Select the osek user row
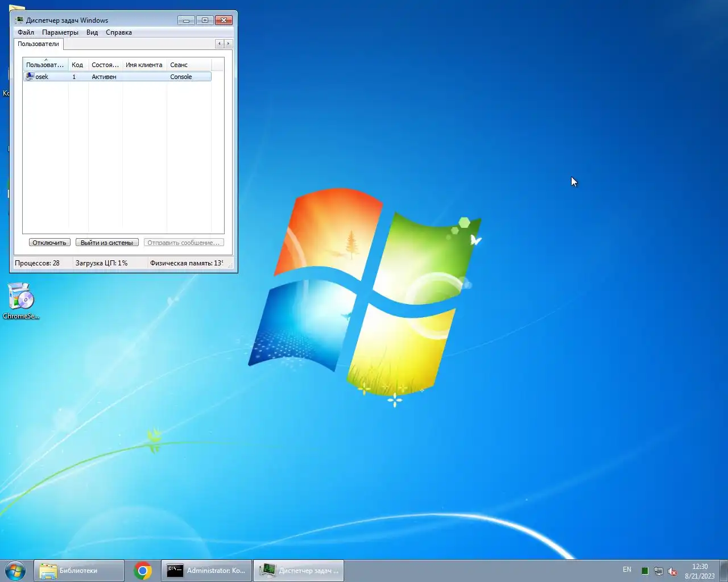 tap(117, 77)
